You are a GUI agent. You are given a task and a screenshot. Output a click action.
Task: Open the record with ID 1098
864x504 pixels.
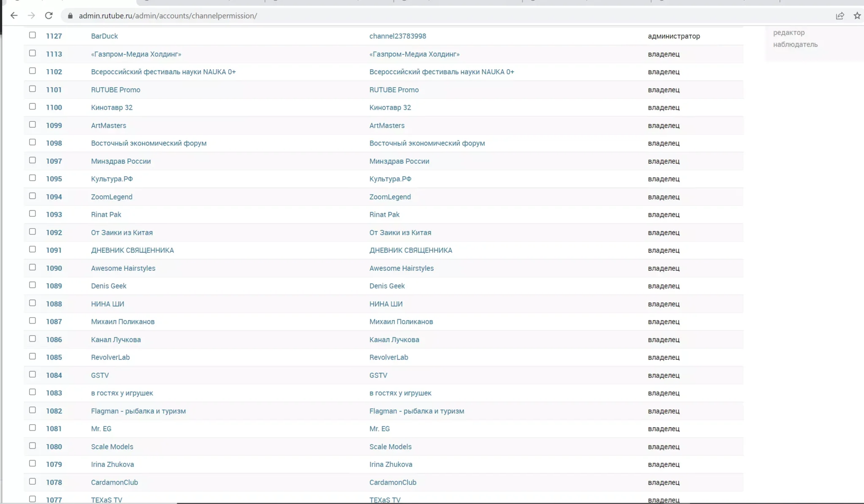[54, 143]
